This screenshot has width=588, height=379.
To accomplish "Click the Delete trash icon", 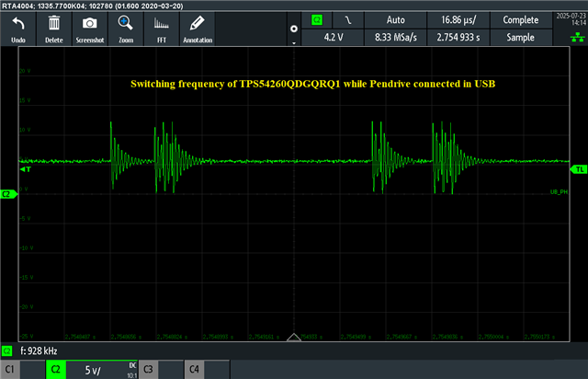I will point(54,29).
